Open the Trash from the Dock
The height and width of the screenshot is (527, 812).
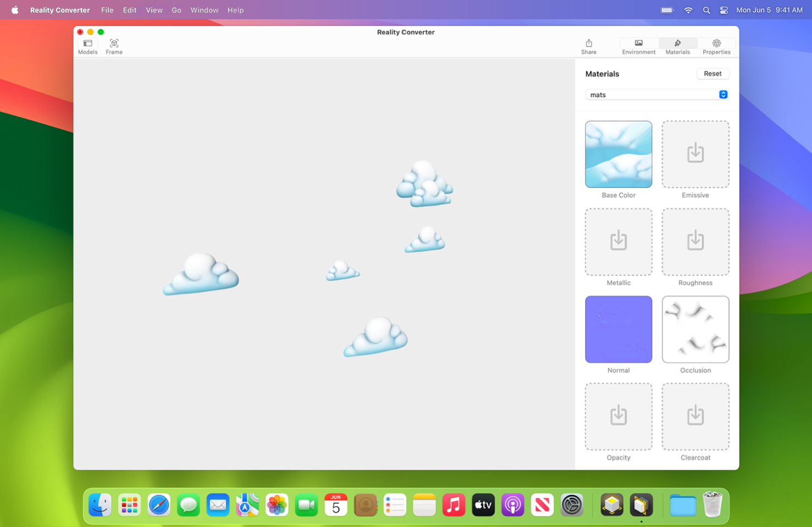[712, 504]
